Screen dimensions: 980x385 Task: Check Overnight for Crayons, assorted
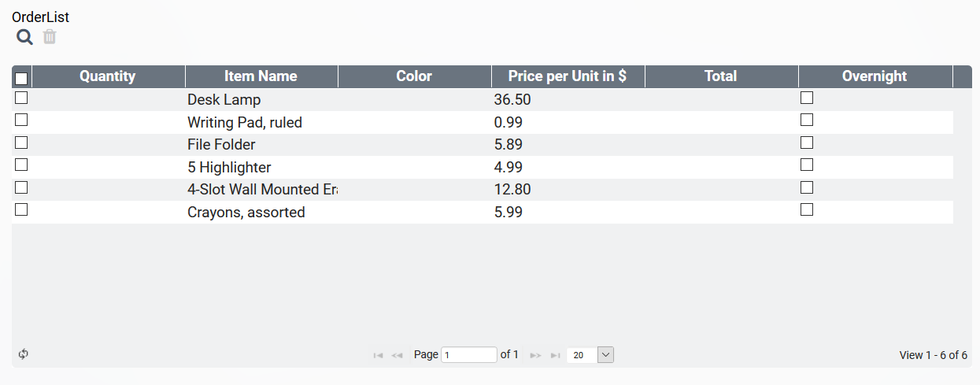[807, 210]
